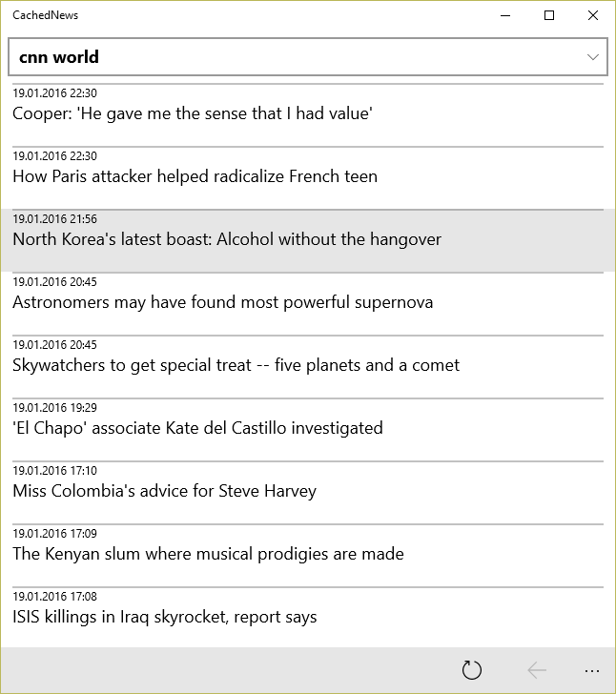This screenshot has width=616, height=694.
Task: Click the cnn world combo box label
Action: click(x=59, y=57)
